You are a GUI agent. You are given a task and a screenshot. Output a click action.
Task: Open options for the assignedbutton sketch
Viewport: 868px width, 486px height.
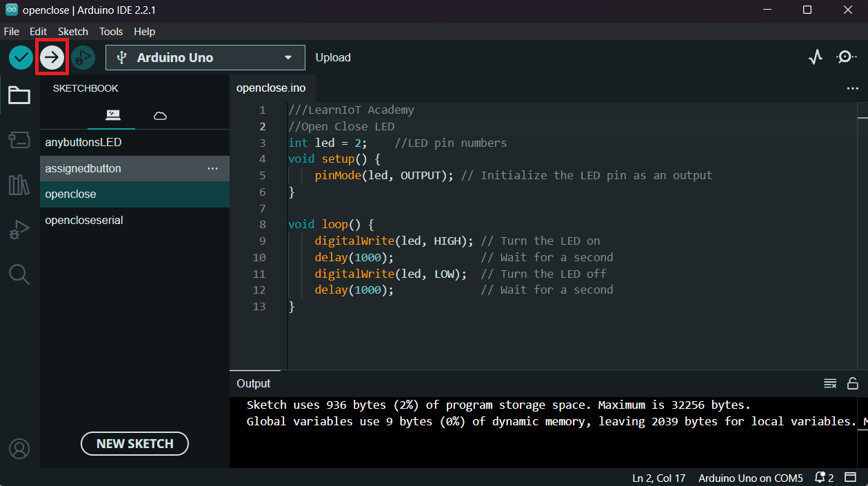tap(213, 168)
